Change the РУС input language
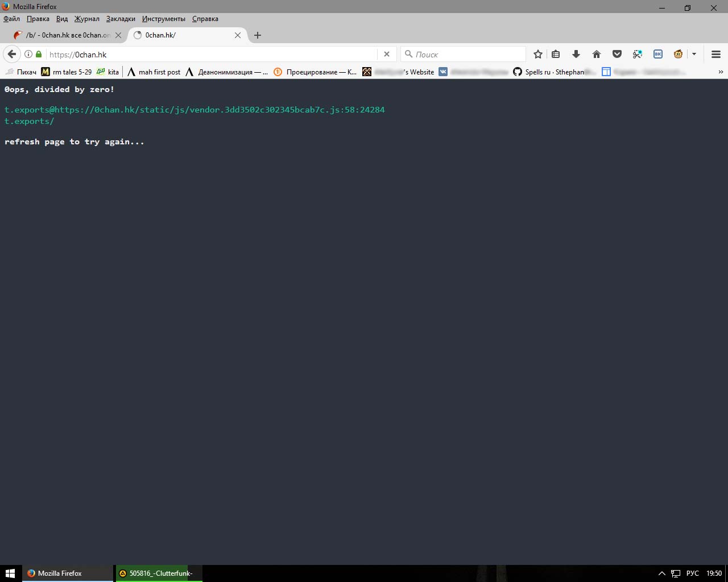Image resolution: width=728 pixels, height=582 pixels. click(x=693, y=573)
